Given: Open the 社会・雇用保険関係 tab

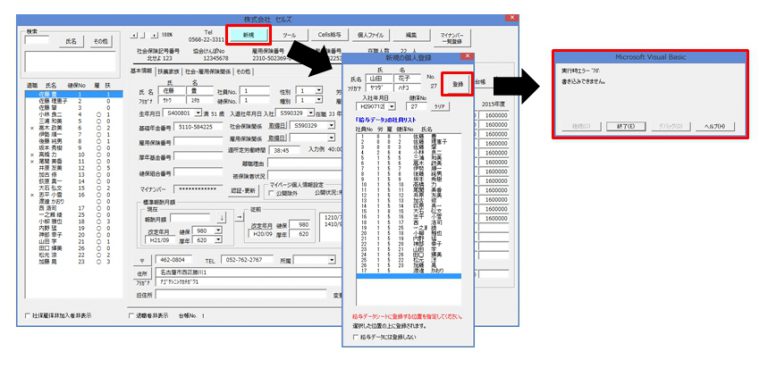Looking at the screenshot, I should tap(208, 71).
